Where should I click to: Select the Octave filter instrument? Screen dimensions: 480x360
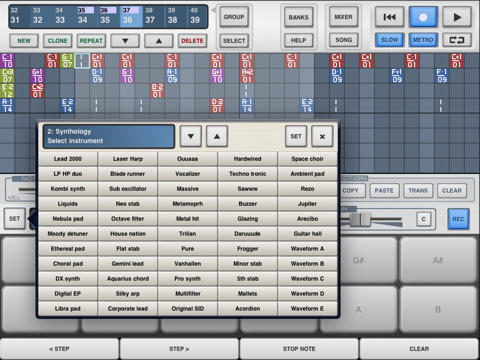pyautogui.click(x=128, y=219)
